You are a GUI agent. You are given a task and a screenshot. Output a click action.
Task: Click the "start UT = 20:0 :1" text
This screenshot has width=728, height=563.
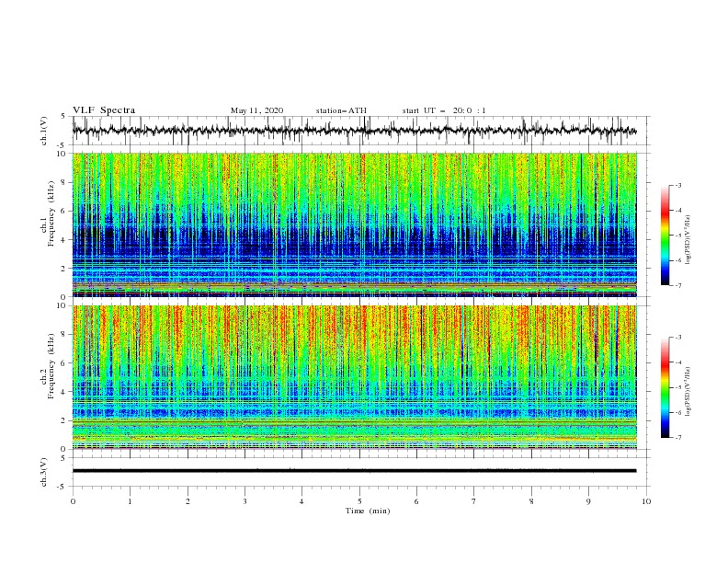tap(444, 110)
